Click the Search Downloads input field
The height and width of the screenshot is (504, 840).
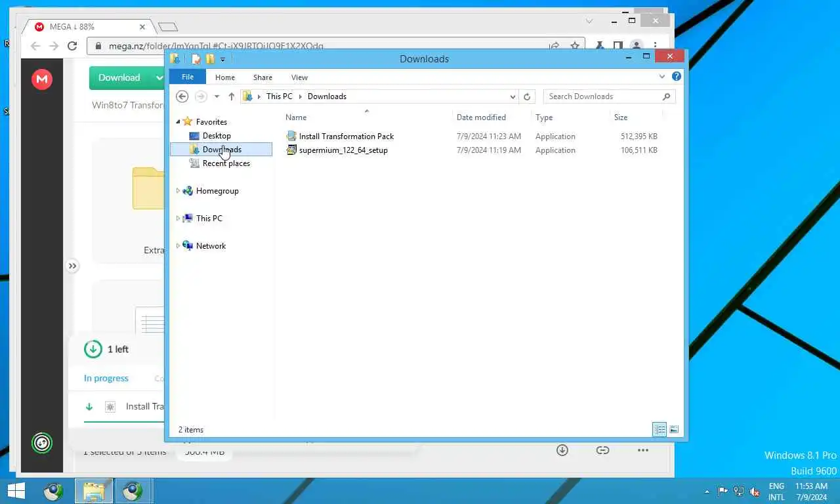[x=602, y=96]
